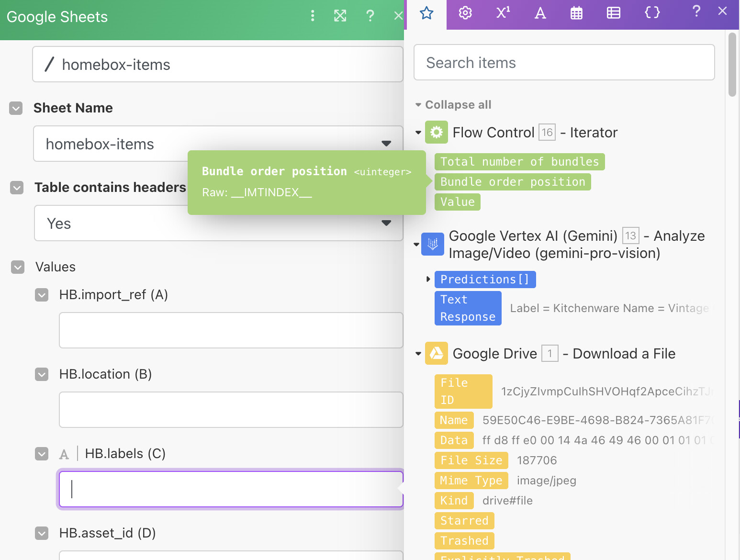Viewport: 740px width, 560px height.
Task: Click the Google Vertex AI module icon
Action: pos(433,244)
